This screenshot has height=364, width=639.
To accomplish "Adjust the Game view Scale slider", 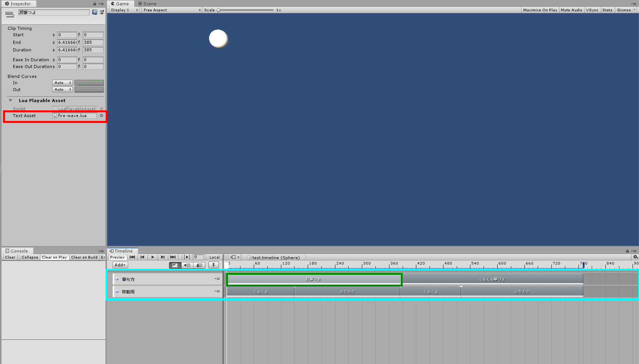I will click(246, 10).
